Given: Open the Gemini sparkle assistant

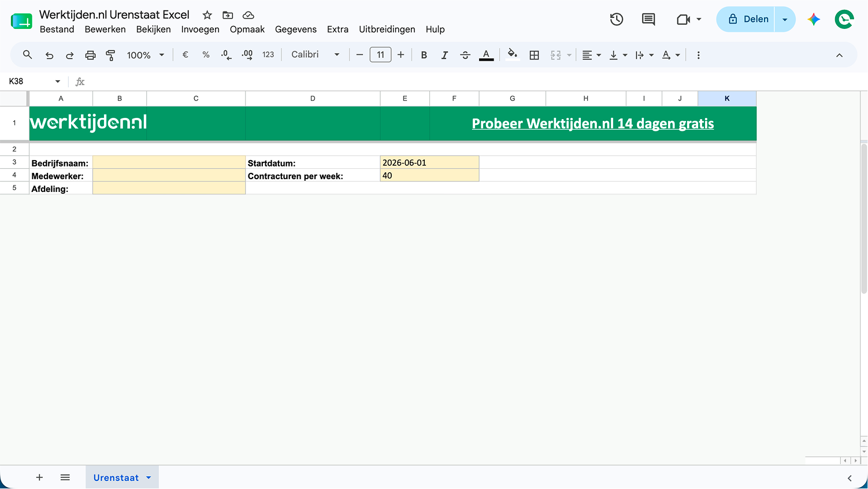Looking at the screenshot, I should (x=814, y=19).
